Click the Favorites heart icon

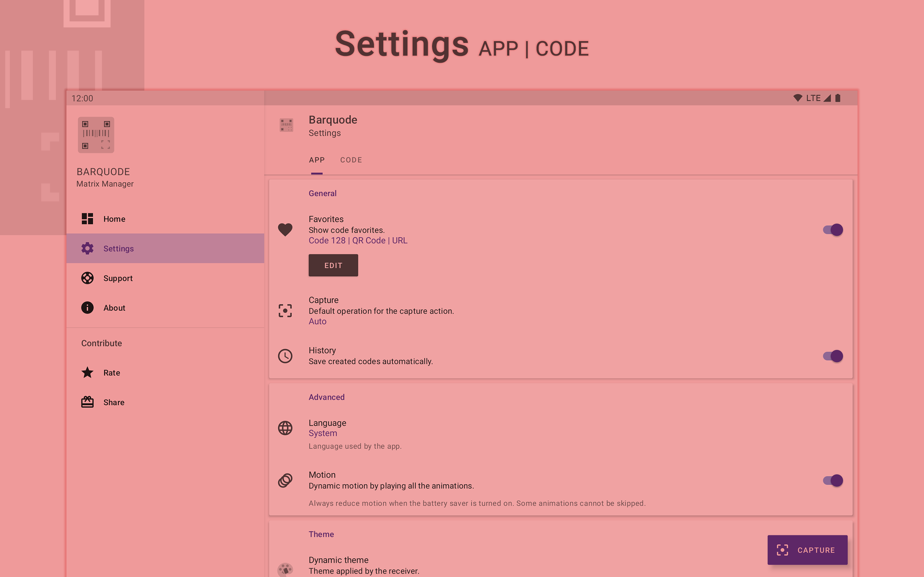tap(285, 230)
